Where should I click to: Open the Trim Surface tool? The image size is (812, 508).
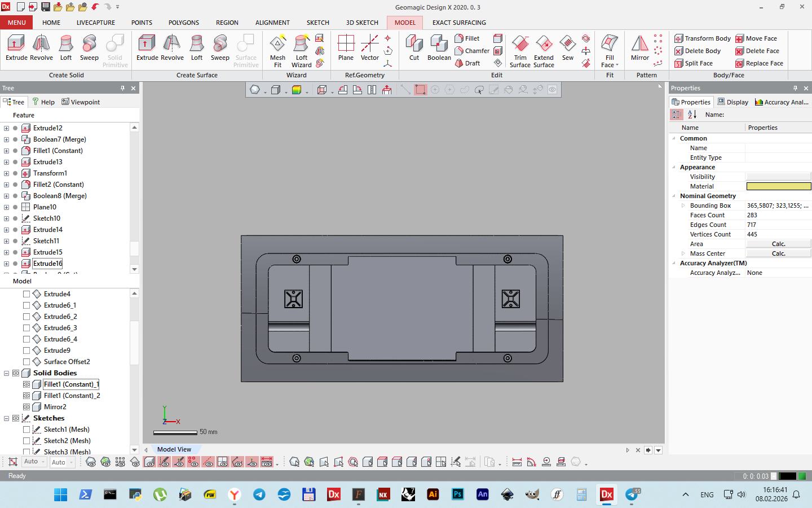click(x=519, y=50)
